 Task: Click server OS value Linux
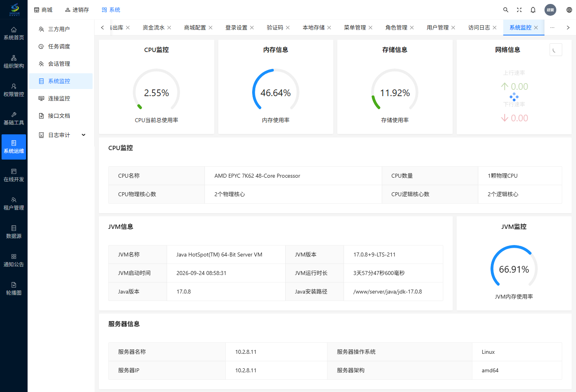click(x=517, y=352)
